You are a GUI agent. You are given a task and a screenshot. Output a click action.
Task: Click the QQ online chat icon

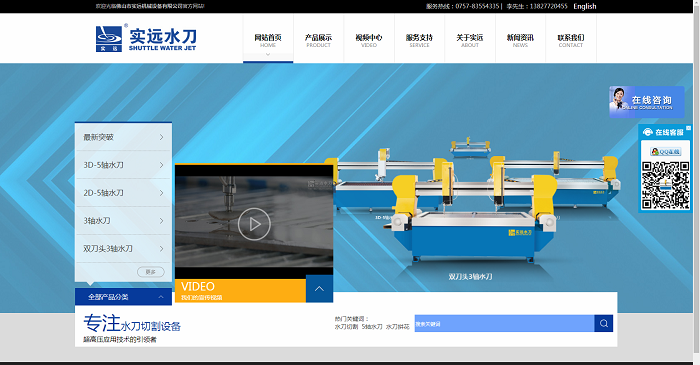(x=665, y=152)
